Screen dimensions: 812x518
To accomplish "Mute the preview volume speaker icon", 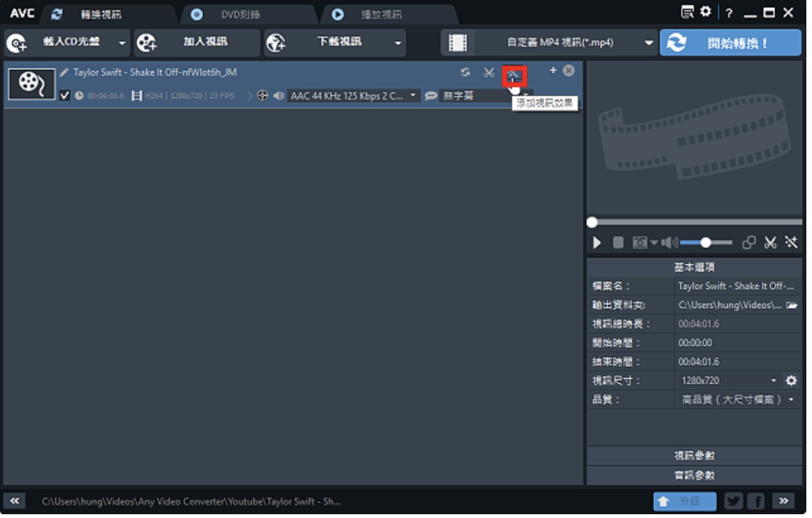I will point(669,243).
